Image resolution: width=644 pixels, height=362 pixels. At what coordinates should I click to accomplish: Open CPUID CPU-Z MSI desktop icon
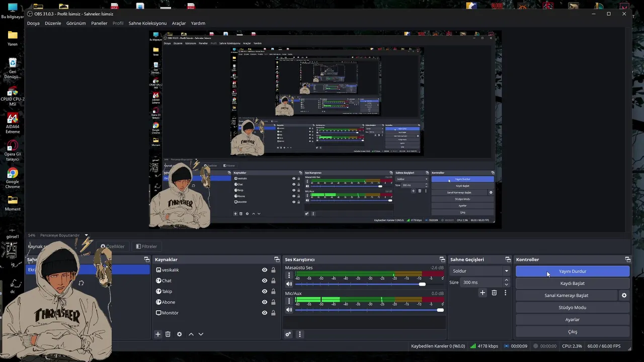coord(13,97)
